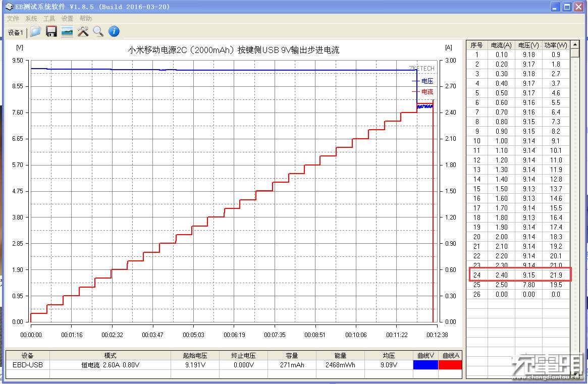Viewport: 588px width, 384px height.
Task: Open the 设置 menu
Action: [67, 18]
